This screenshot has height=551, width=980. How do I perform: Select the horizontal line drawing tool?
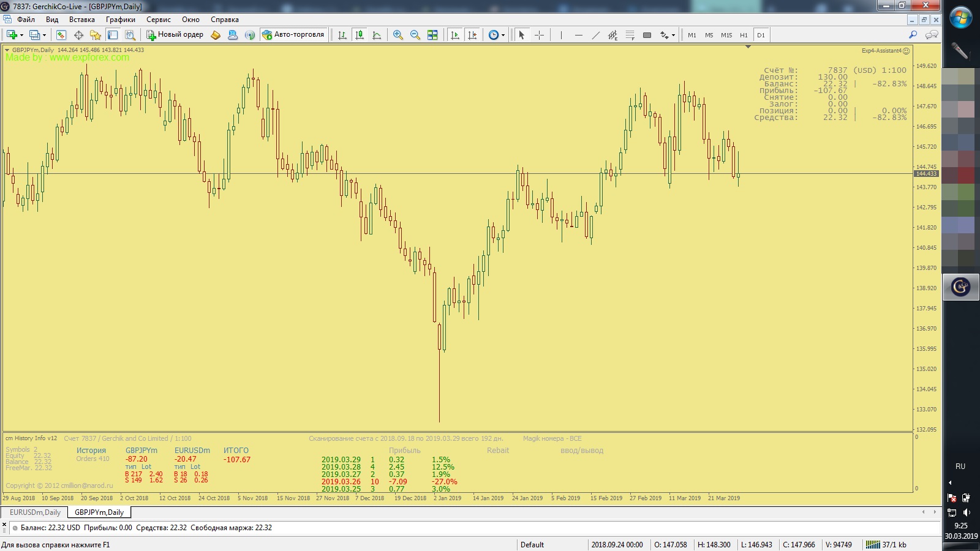(x=578, y=35)
